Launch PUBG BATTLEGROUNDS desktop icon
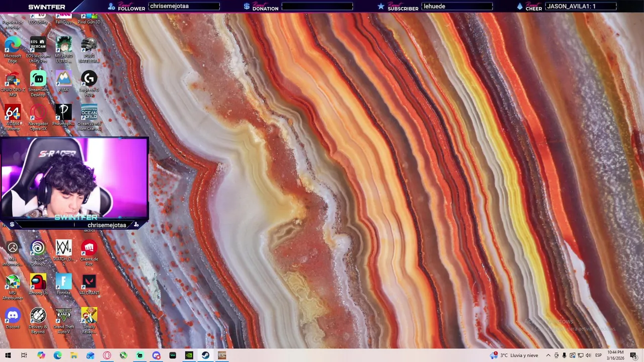The image size is (644, 362). click(89, 50)
